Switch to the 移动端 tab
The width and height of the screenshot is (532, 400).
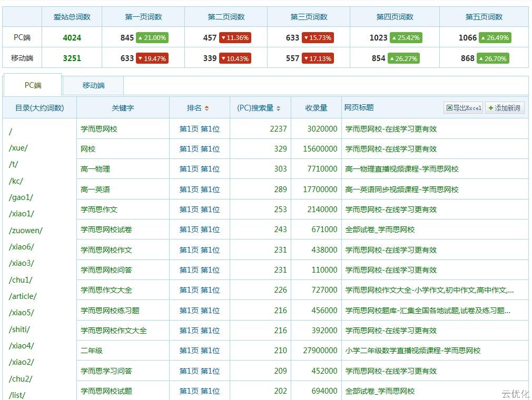[93, 85]
